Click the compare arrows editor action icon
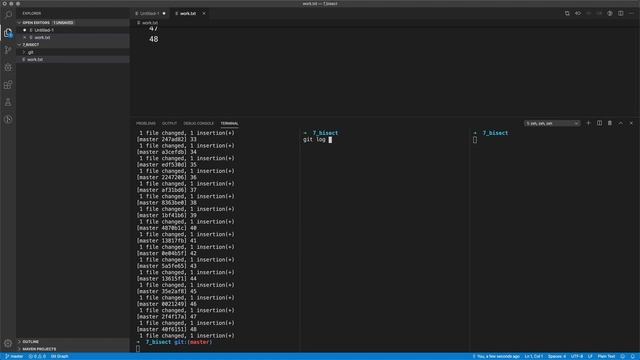640x360 pixels. [578, 13]
